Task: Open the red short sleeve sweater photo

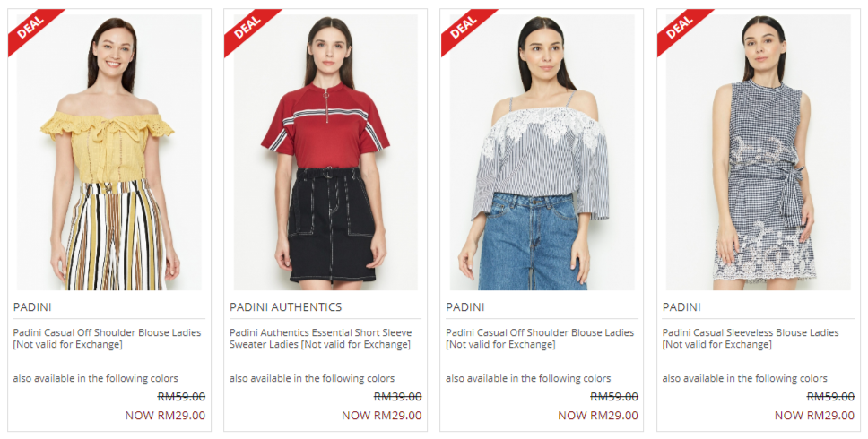Action: coord(325,152)
